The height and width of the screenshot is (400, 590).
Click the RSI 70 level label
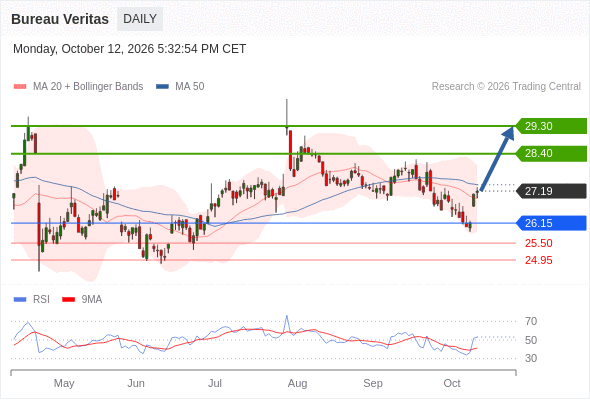(x=531, y=321)
